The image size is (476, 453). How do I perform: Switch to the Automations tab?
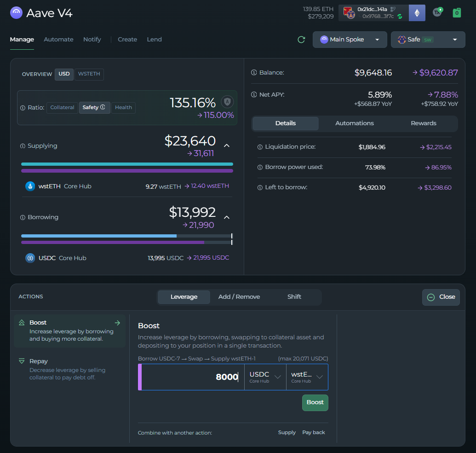pos(354,123)
